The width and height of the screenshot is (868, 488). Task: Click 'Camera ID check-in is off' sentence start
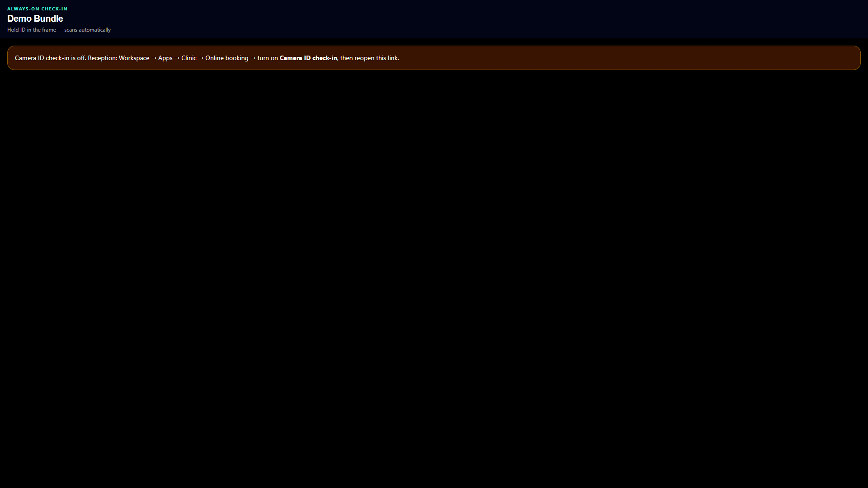tap(50, 58)
